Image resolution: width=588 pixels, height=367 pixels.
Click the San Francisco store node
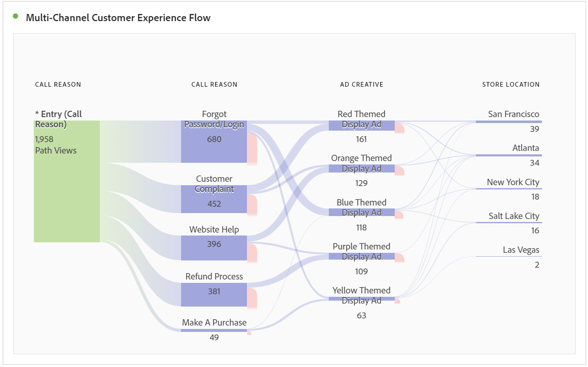pos(508,122)
